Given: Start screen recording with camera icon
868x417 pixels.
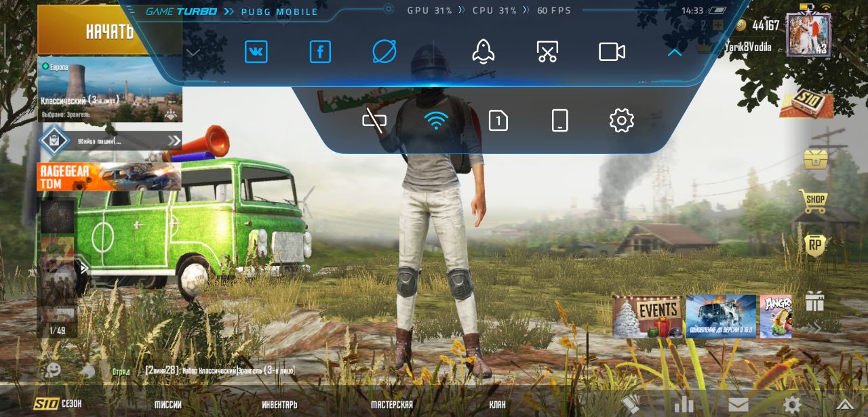Looking at the screenshot, I should [612, 52].
